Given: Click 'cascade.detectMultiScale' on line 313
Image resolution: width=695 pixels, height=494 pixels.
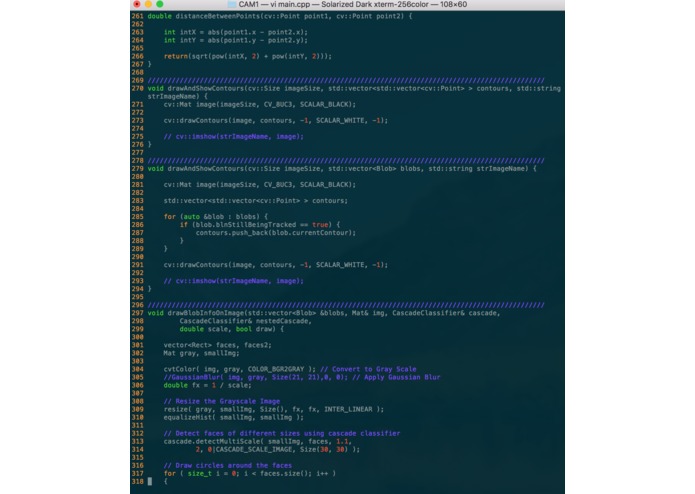Looking at the screenshot, I should [211, 441].
